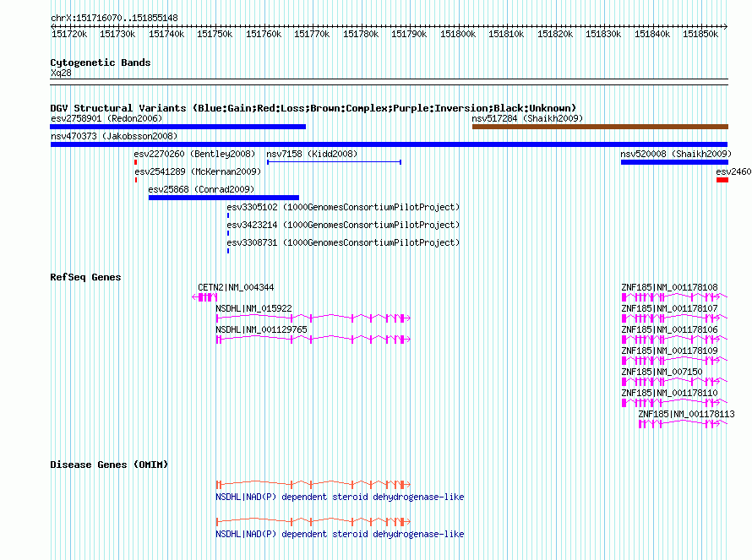Click the esv2541289 small red marker
Screen dimensions: 752x560
point(136,180)
